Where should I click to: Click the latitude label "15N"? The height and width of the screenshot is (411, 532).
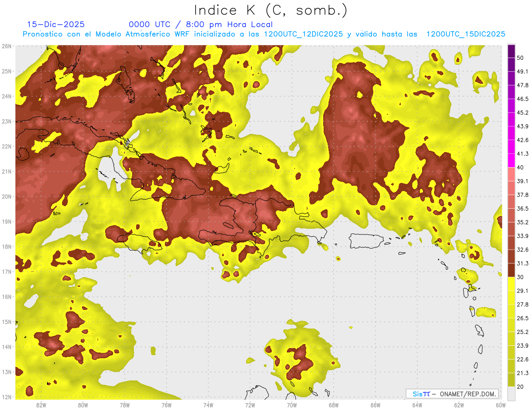pyautogui.click(x=7, y=322)
